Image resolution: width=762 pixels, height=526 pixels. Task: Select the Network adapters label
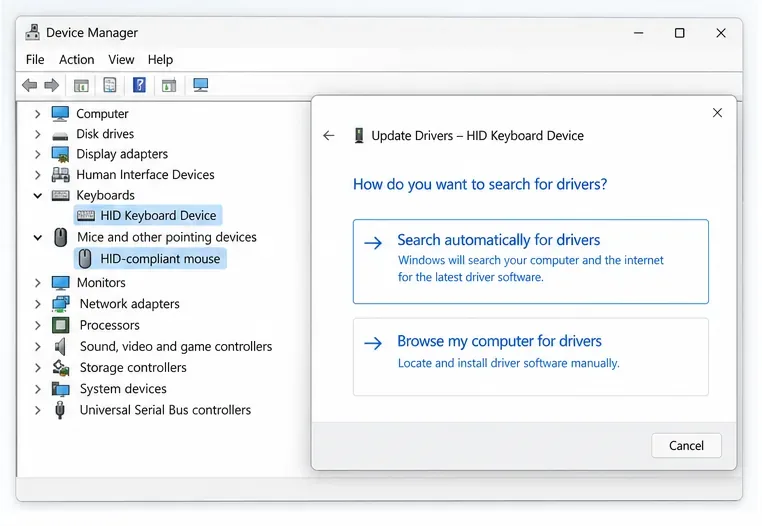coord(130,304)
